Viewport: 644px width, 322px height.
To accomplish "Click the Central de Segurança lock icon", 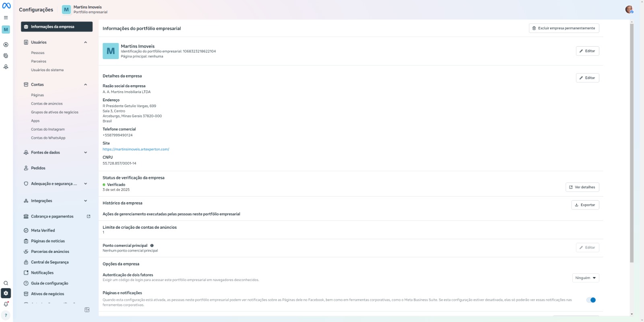I will coord(26,262).
